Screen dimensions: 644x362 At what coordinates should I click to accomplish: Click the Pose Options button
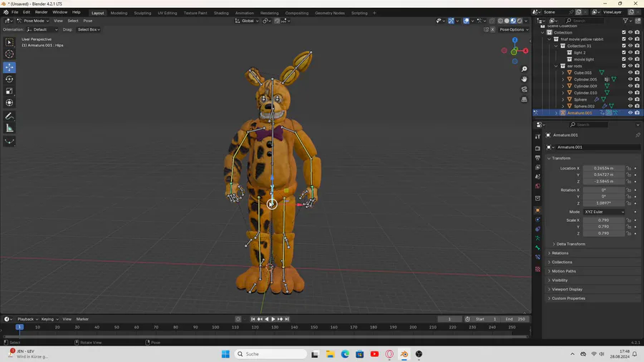[514, 29]
